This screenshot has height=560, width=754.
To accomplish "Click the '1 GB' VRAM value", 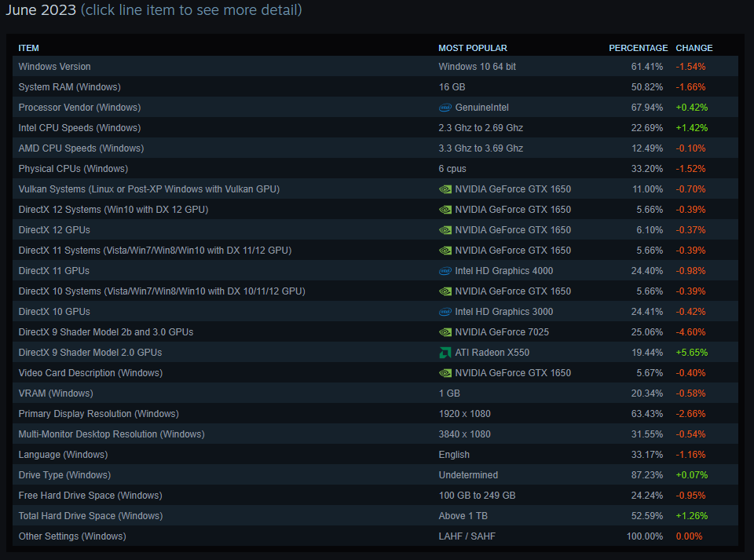I will click(x=449, y=393).
